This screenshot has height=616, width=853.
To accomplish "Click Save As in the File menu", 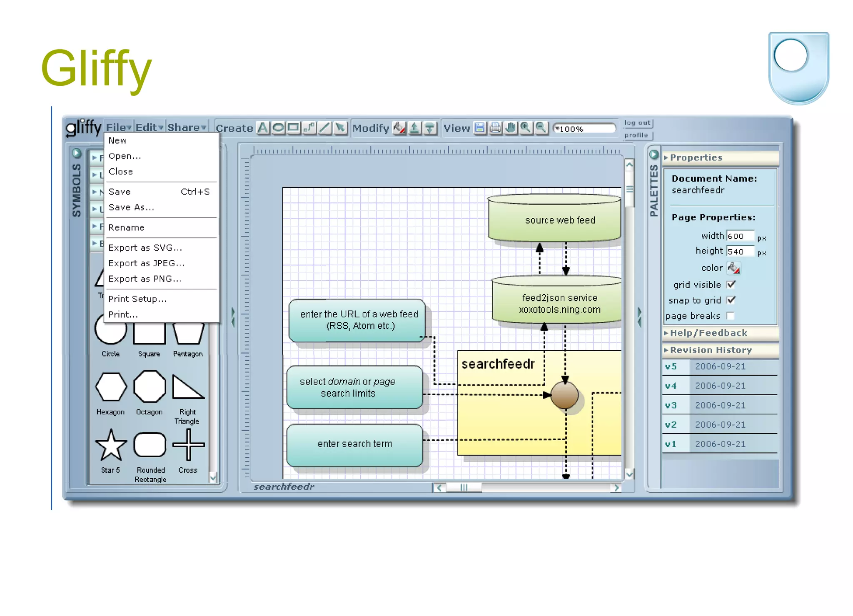I will 131,207.
